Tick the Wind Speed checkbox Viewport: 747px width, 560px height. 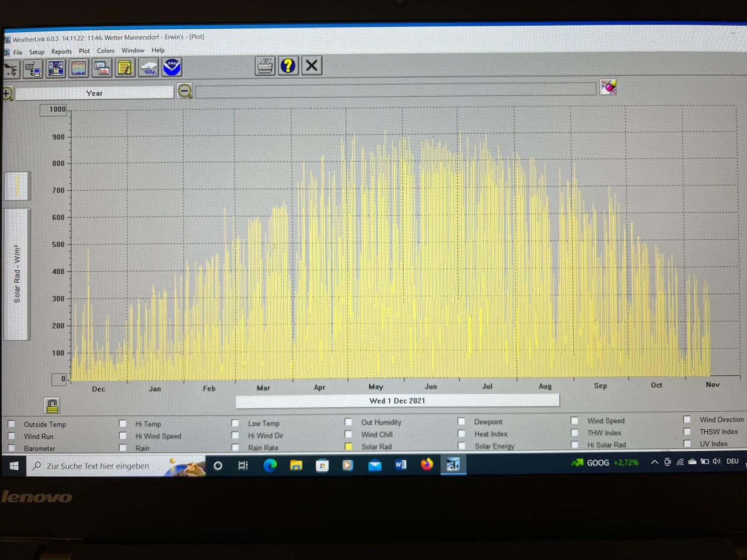pos(575,420)
